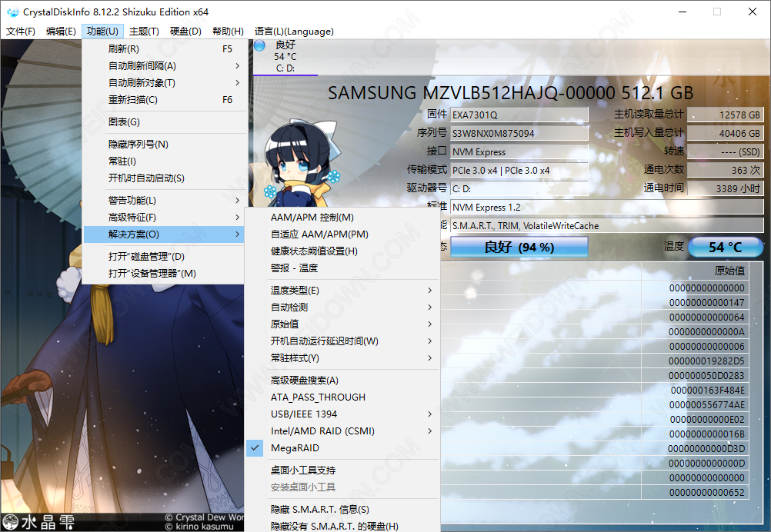Screen dimensions: 771x532
Task: Click the firmware field EXA7301Q
Action: [x=519, y=115]
